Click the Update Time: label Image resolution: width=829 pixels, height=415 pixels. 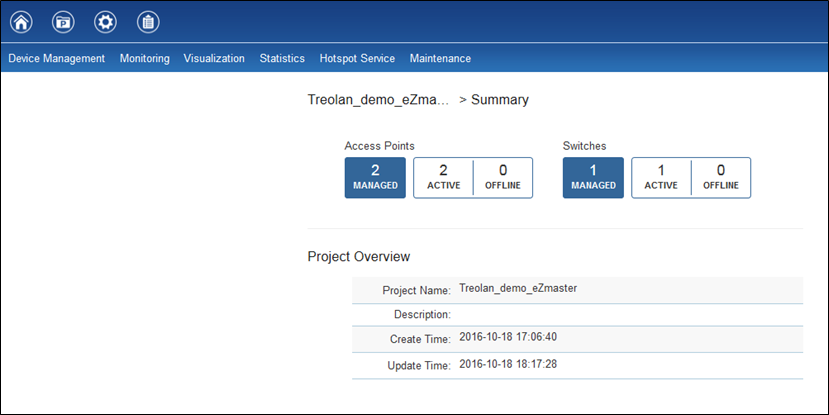pos(419,365)
